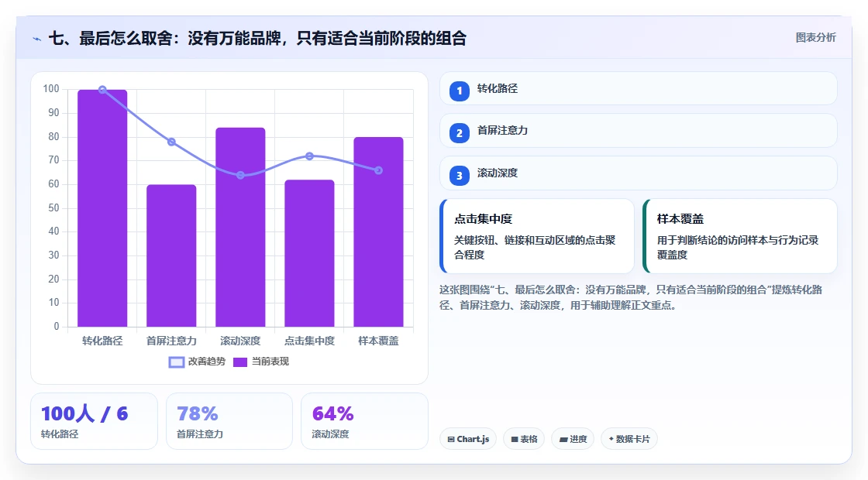Click the x-axis label 样本覆盖

(x=379, y=341)
